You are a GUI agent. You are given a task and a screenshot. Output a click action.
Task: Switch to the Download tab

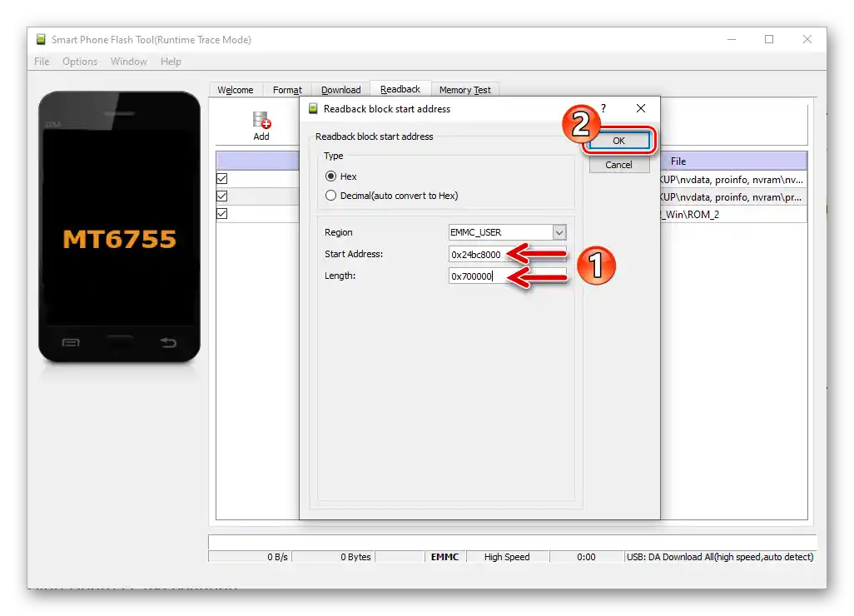(x=340, y=89)
